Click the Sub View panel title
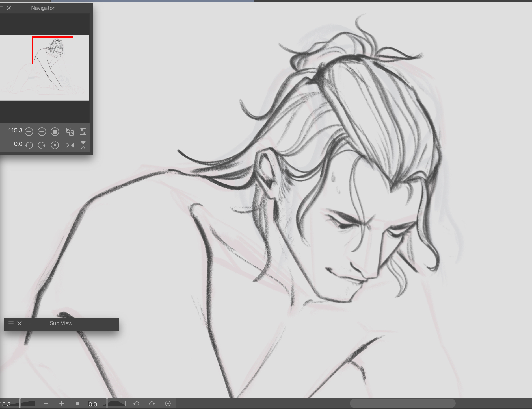532x409 pixels. click(61, 323)
